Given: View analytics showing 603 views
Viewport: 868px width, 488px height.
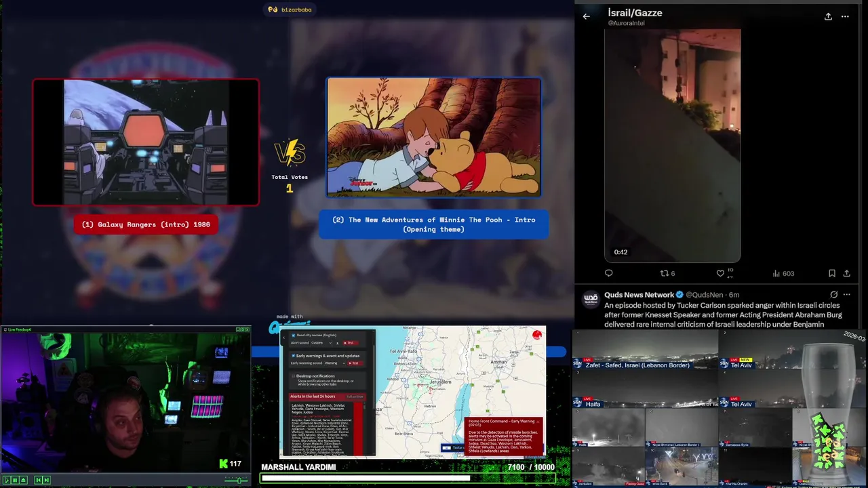Looking at the screenshot, I should 783,273.
